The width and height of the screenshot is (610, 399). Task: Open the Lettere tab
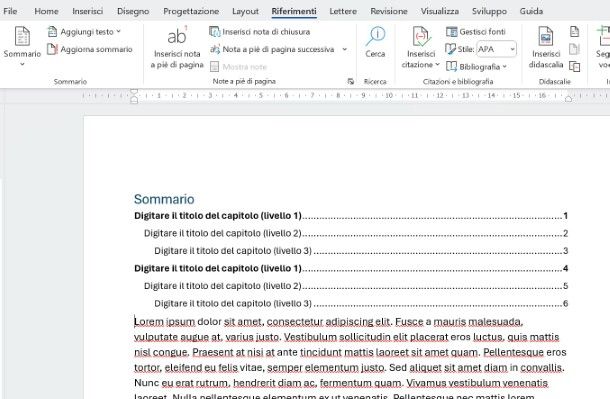[x=343, y=11]
